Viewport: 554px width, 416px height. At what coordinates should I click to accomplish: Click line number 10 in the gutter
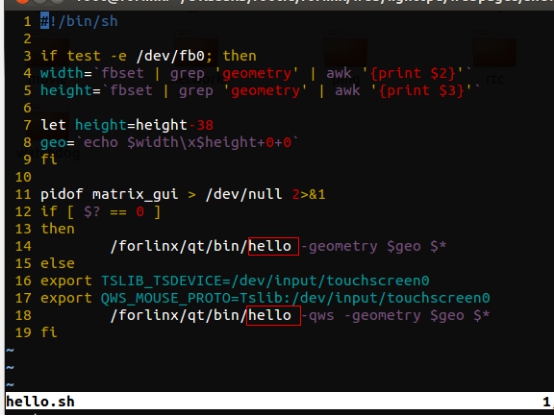[23, 177]
